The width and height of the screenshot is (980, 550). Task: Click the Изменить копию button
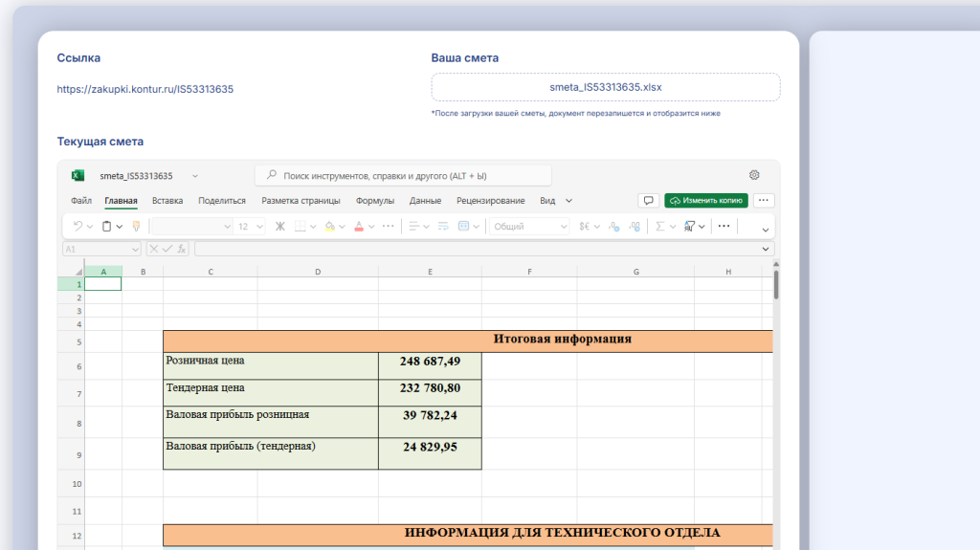(706, 201)
